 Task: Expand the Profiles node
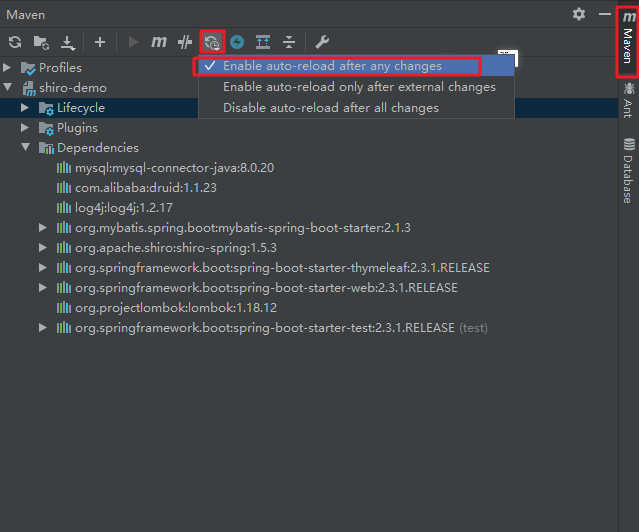[7, 67]
